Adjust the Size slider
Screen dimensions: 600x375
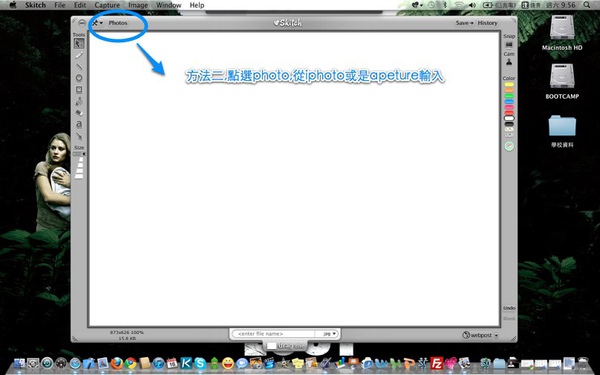pos(79,154)
